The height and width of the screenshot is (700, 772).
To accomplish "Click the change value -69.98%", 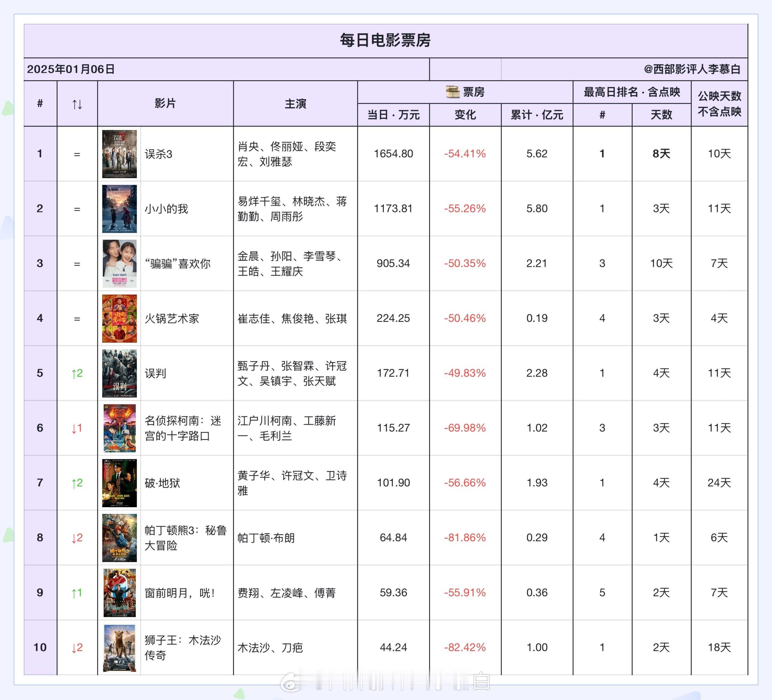I will [x=465, y=428].
